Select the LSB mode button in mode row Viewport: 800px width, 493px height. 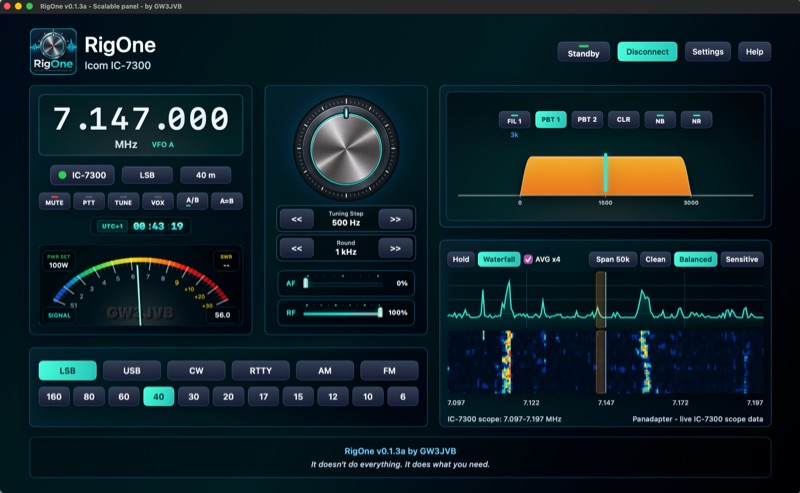(x=67, y=371)
